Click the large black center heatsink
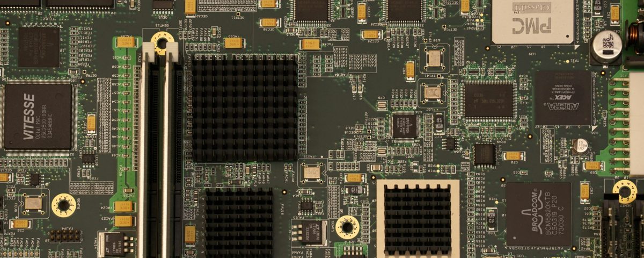 click(245, 107)
